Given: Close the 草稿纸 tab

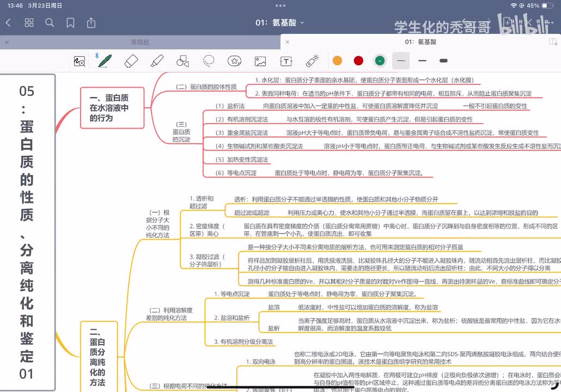Looking at the screenshot, I should pyautogui.click(x=7, y=42).
